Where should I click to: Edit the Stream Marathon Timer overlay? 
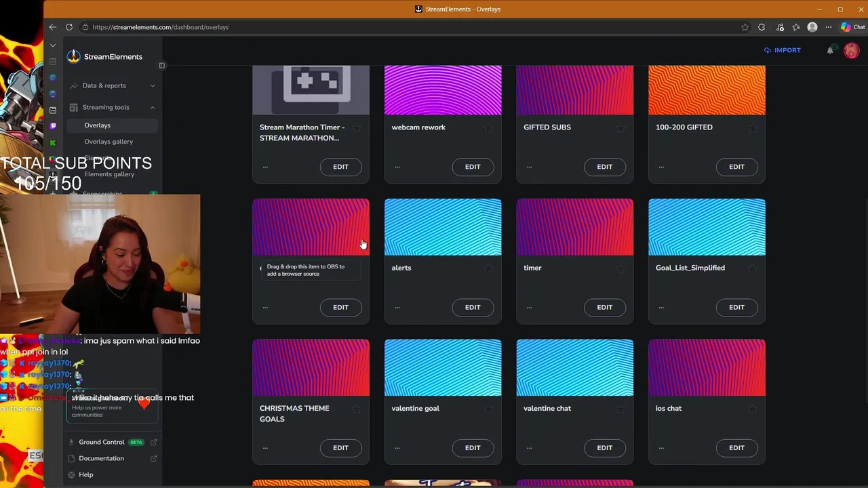click(x=340, y=167)
